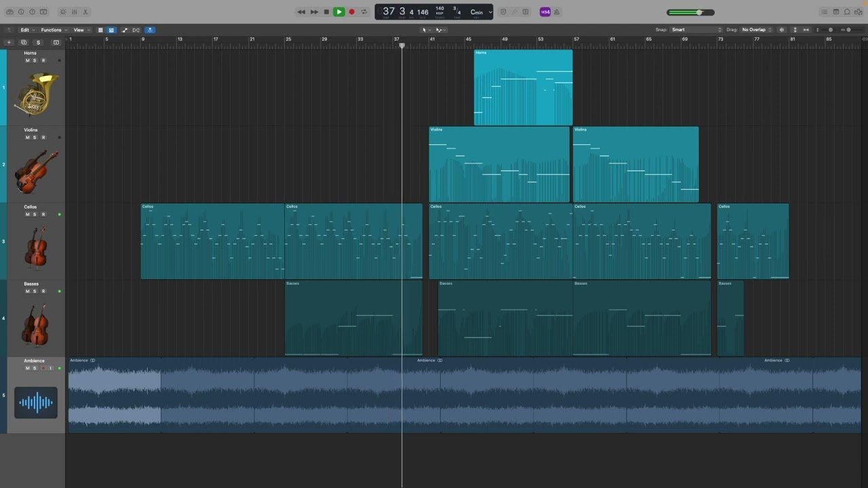Open the Mixer sliders icon
The width and height of the screenshot is (868, 488).
pyautogui.click(x=75, y=12)
